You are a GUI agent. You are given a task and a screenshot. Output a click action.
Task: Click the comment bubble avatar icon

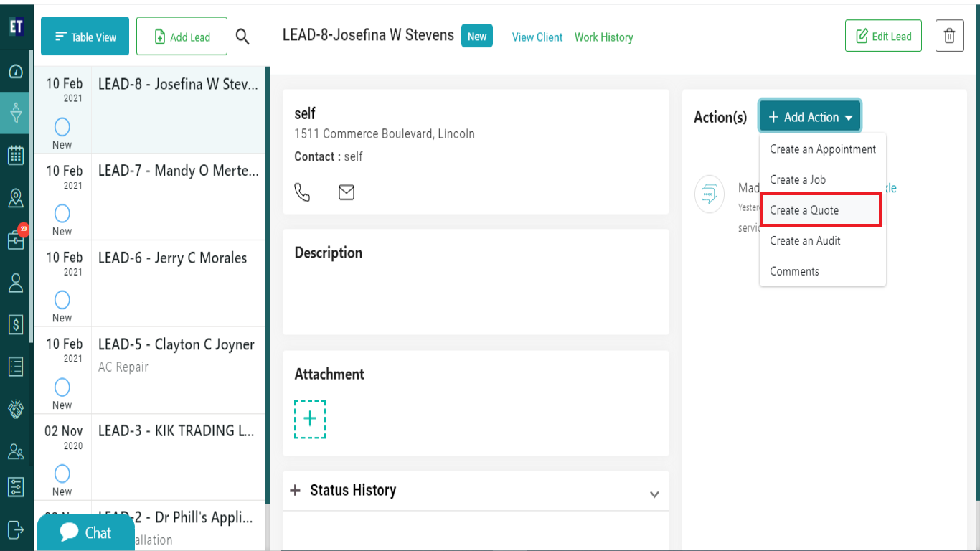pos(709,194)
